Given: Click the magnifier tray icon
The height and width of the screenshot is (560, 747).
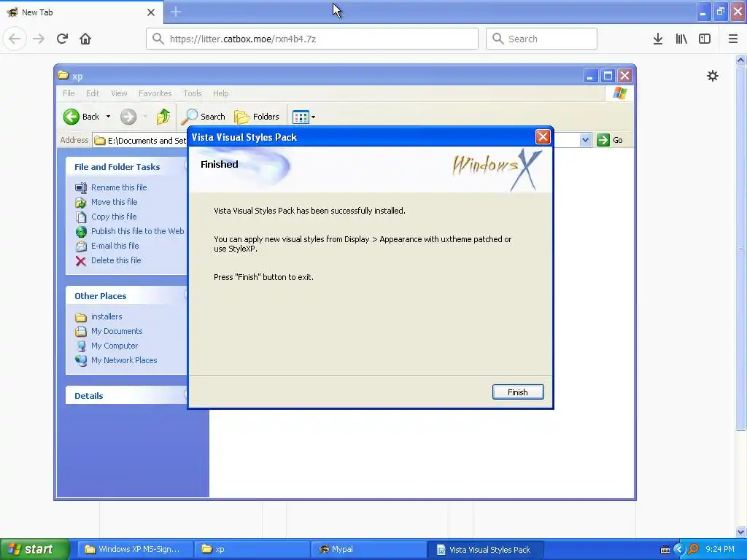Looking at the screenshot, I should tap(693, 550).
